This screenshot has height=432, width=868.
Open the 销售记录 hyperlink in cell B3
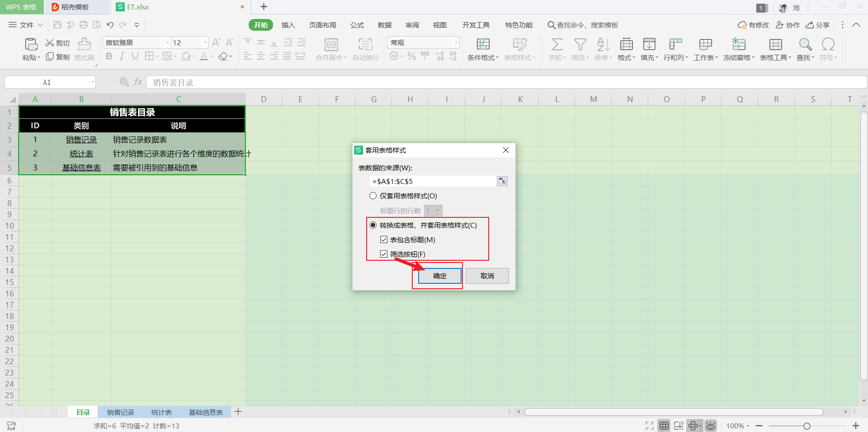pos(81,140)
